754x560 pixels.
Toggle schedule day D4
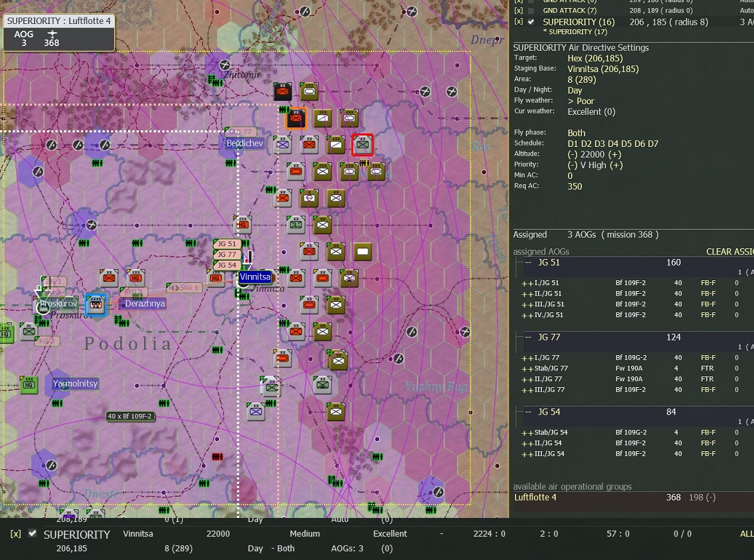click(x=613, y=144)
